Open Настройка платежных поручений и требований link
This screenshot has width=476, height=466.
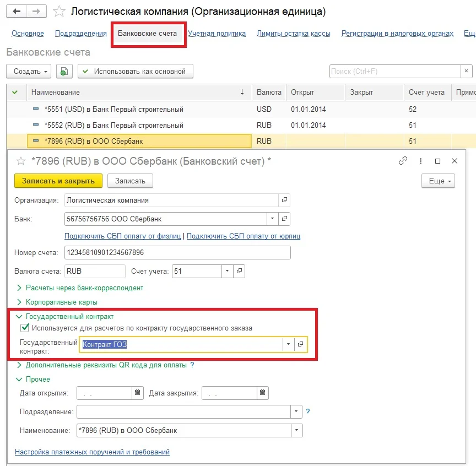[93, 452]
